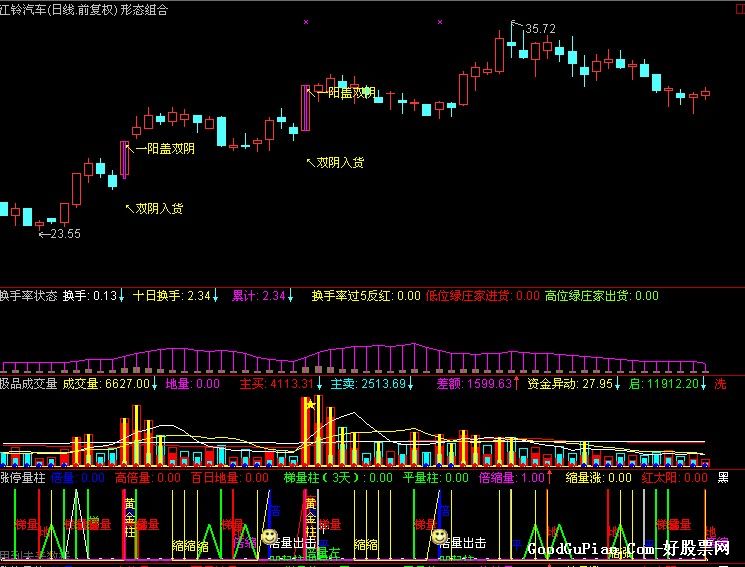Click the 平量柱: 0.00 value
This screenshot has height=567, width=745.
(x=436, y=478)
